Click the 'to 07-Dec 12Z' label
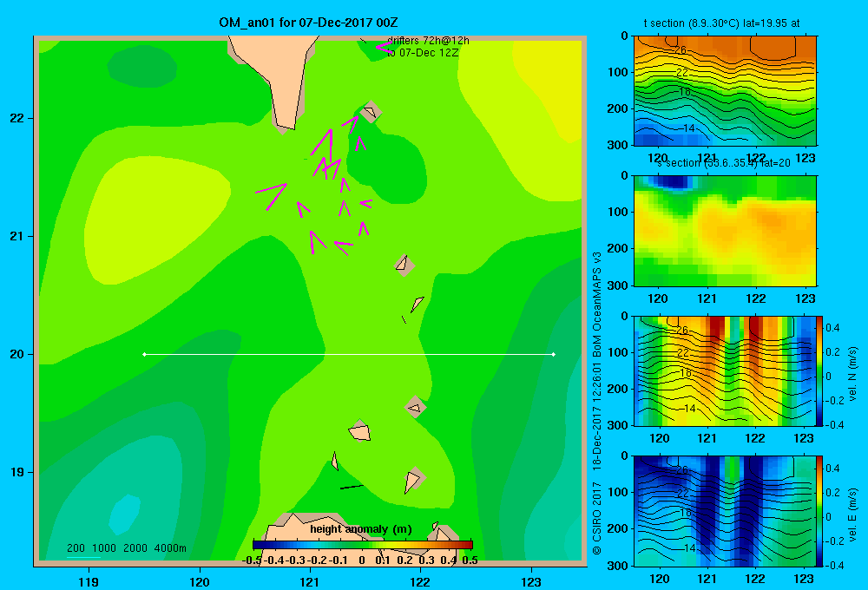The height and width of the screenshot is (590, 868). (423, 53)
